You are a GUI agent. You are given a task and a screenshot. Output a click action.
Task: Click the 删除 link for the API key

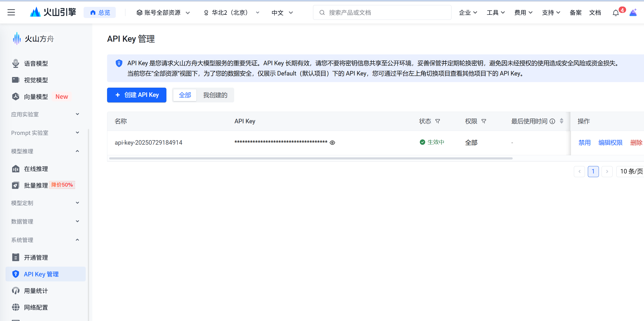[636, 143]
